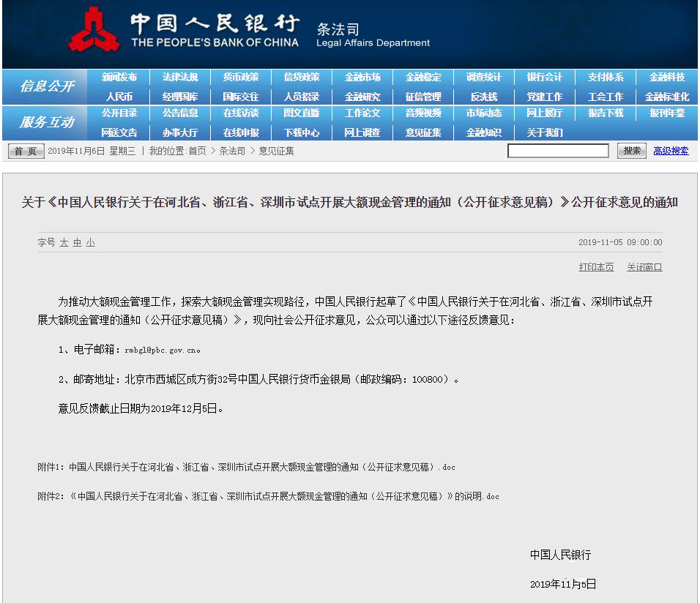
Task: Click the 服务互动 section header
Action: click(x=46, y=122)
